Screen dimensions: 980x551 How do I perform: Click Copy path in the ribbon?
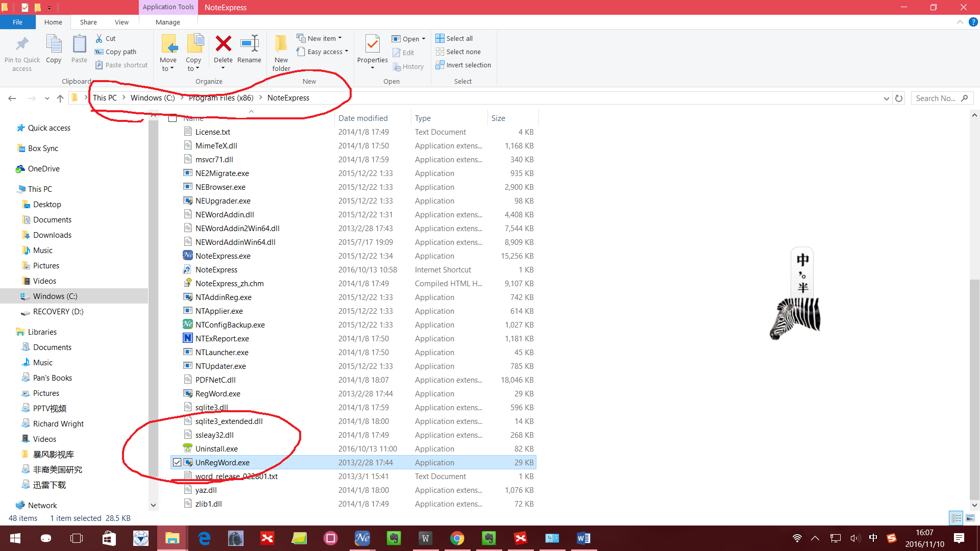[116, 52]
